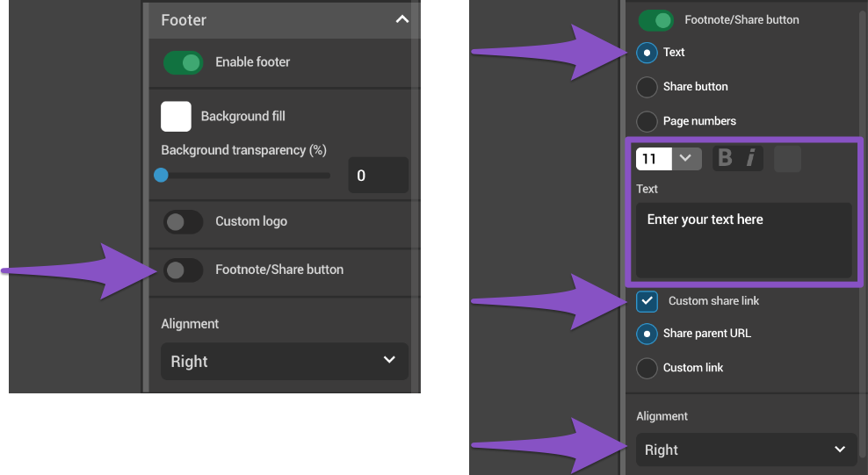The width and height of the screenshot is (868, 475).
Task: Open the left panel Alignment dropdown
Action: tap(285, 362)
